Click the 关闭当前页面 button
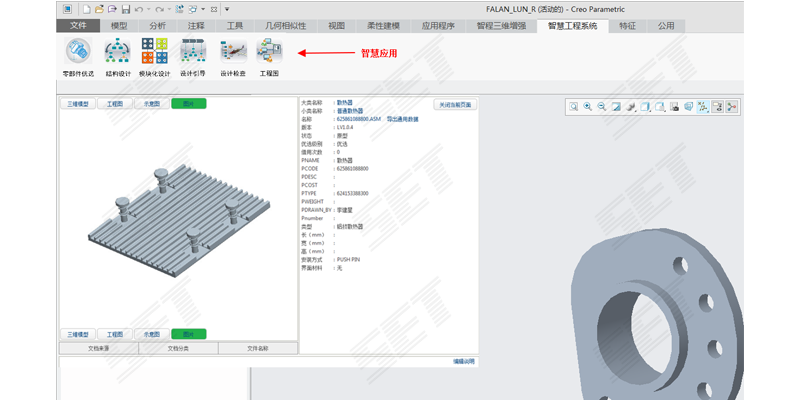Image resolution: width=800 pixels, height=400 pixels. point(455,105)
